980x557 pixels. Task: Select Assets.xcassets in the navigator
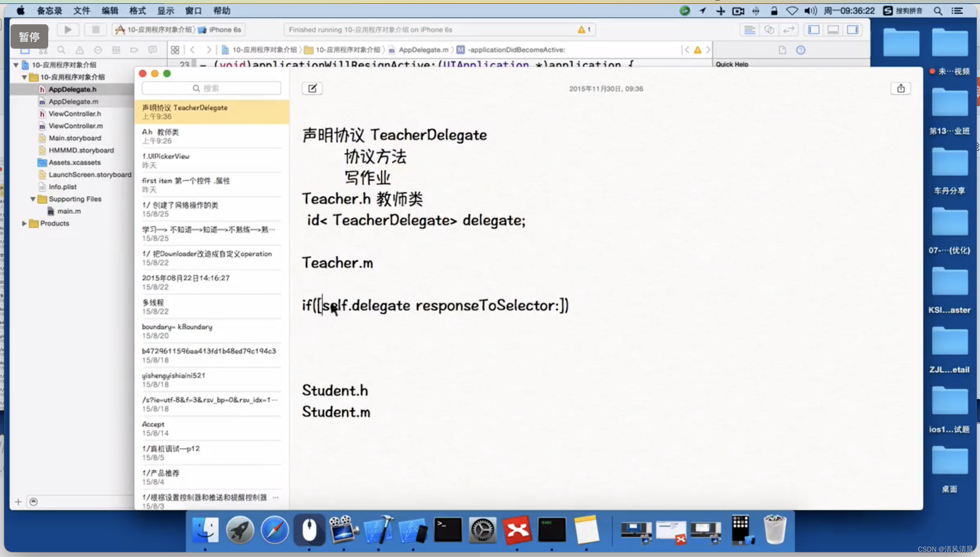click(x=75, y=163)
